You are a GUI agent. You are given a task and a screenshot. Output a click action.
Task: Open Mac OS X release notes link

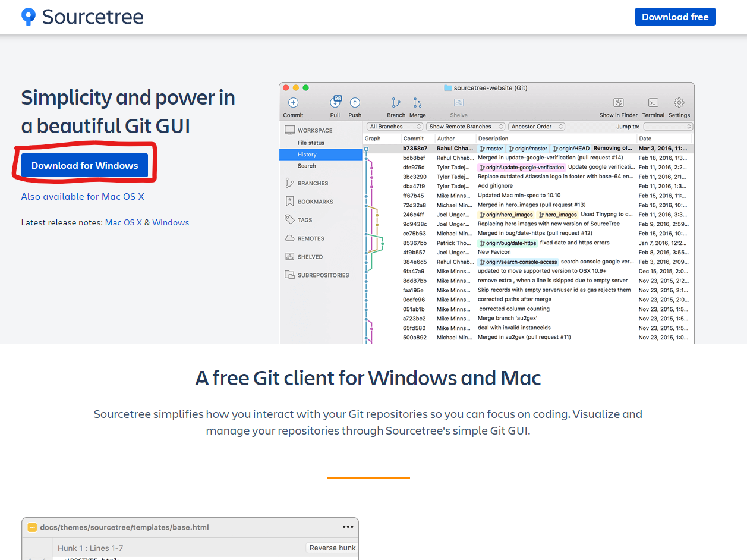pyautogui.click(x=124, y=222)
